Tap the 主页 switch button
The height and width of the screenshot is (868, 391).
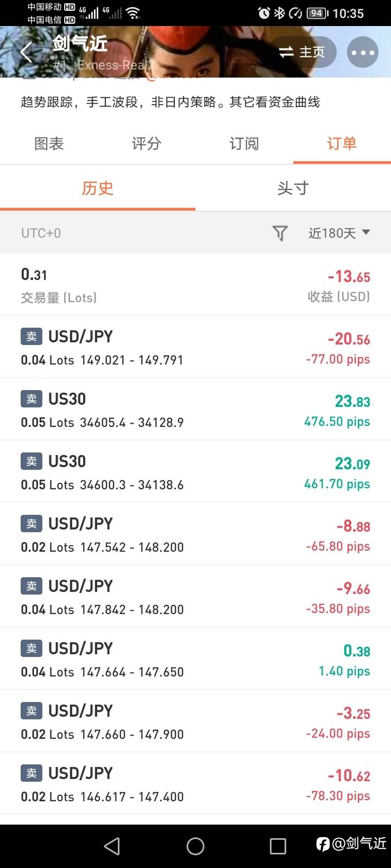302,52
